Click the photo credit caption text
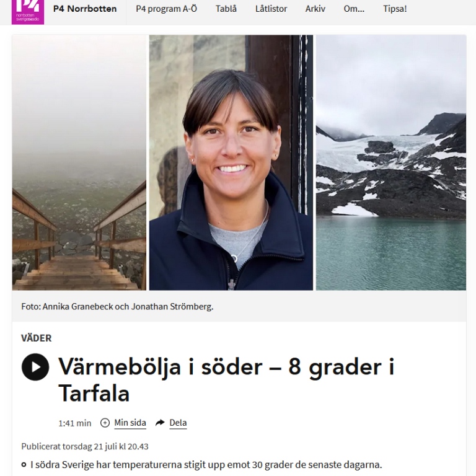 pyautogui.click(x=117, y=307)
